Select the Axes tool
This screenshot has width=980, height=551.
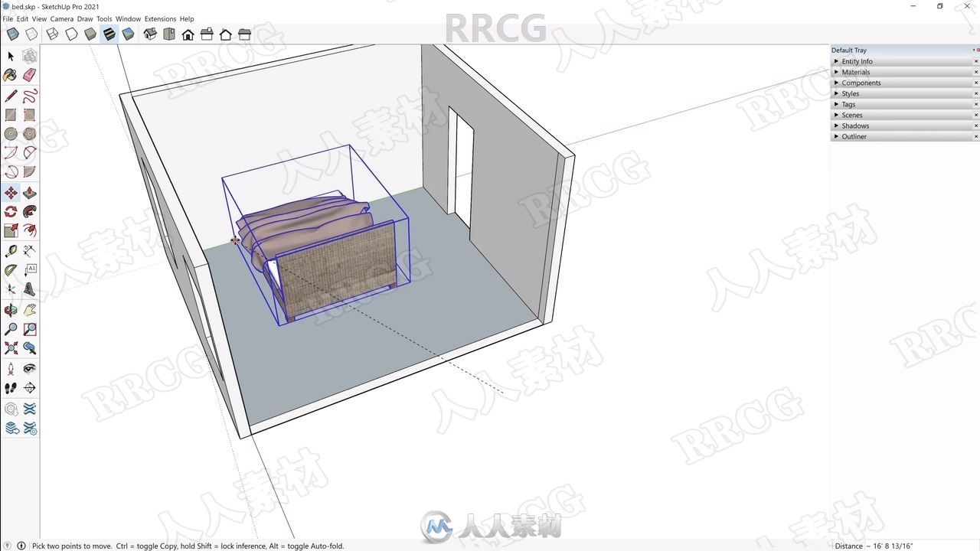[11, 289]
